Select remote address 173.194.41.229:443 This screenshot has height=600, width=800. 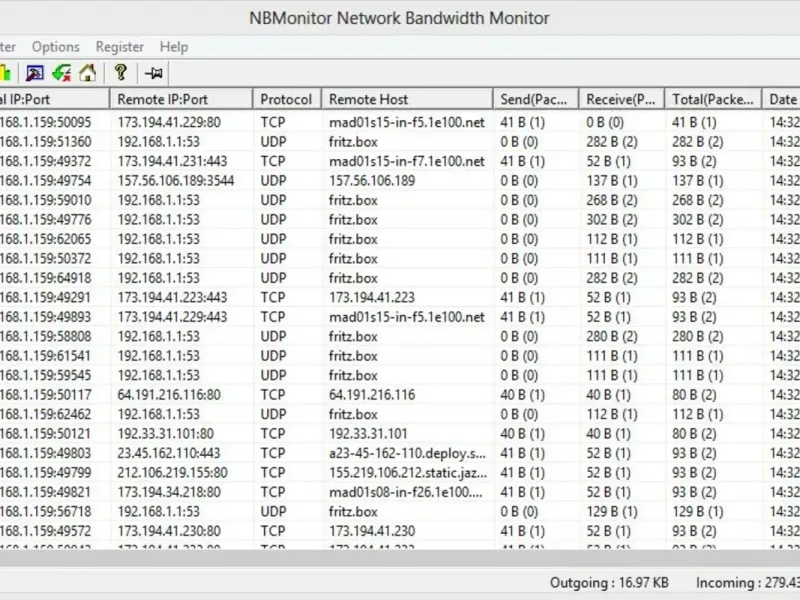[x=172, y=317]
